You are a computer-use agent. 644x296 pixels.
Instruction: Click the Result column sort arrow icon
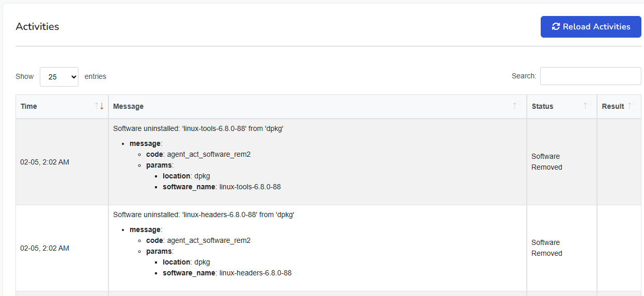(x=630, y=106)
